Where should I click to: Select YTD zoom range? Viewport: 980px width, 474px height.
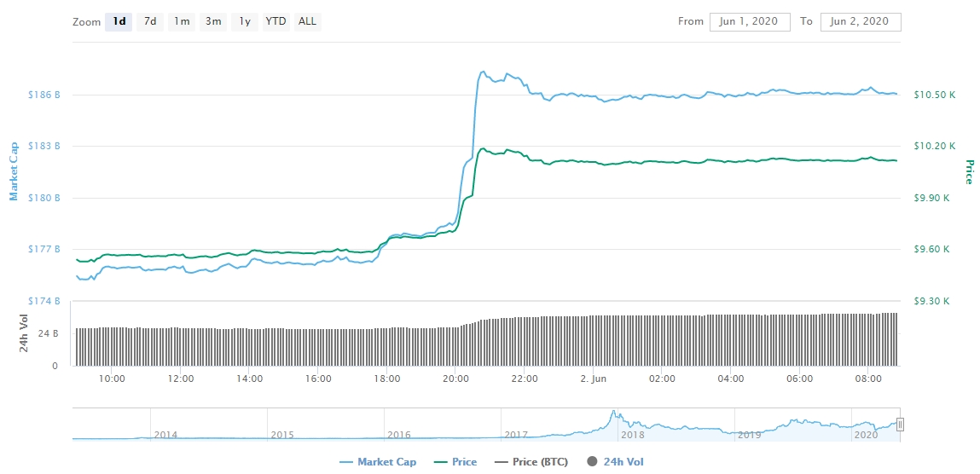[275, 22]
